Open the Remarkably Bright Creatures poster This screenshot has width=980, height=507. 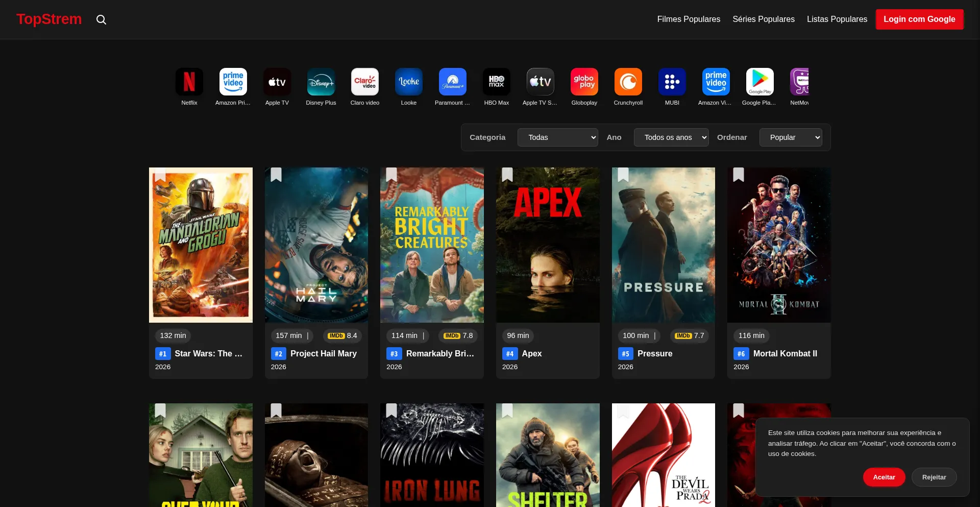(x=432, y=245)
